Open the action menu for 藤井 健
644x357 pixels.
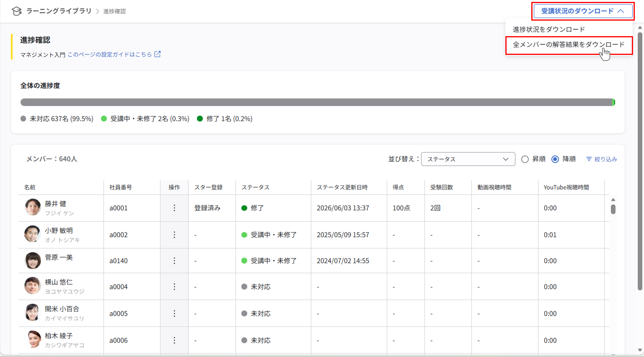[174, 208]
